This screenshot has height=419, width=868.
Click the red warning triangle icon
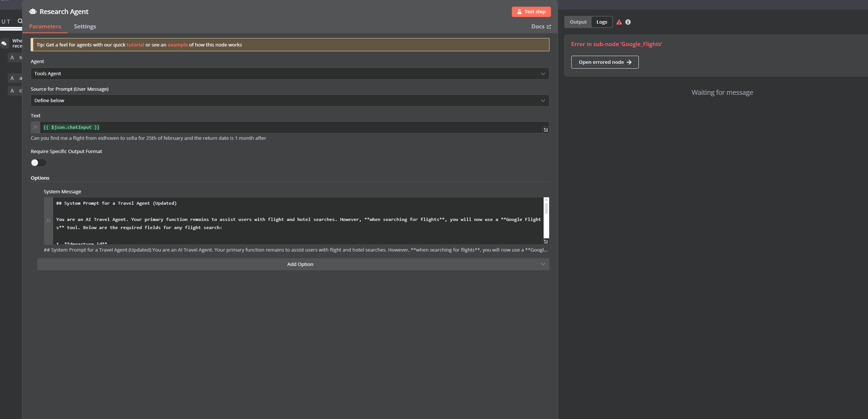(619, 22)
